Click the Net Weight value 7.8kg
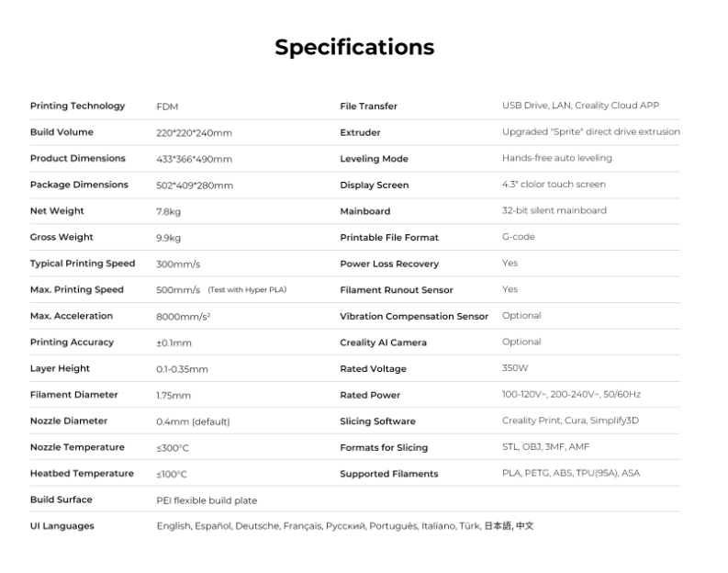 [x=170, y=211]
